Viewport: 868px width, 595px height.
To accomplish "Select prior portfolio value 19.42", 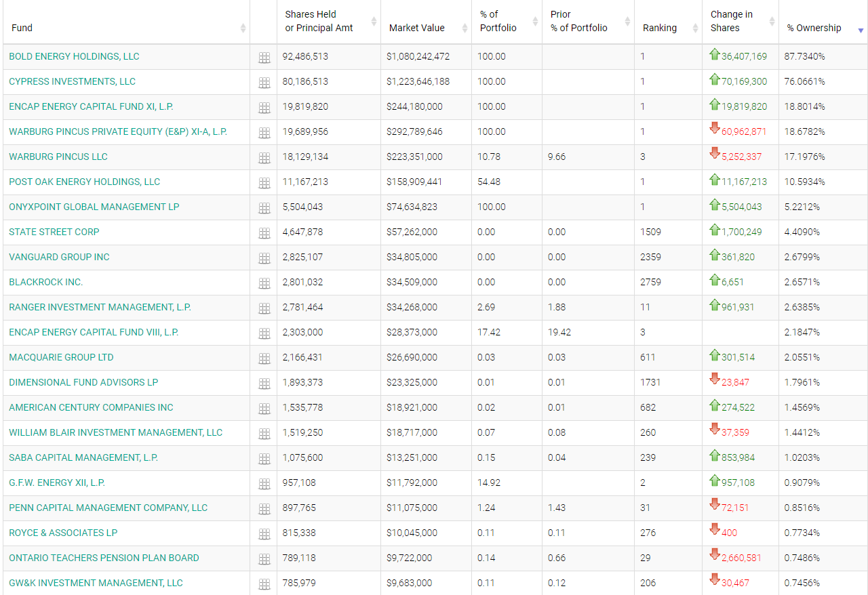I will coord(559,332).
